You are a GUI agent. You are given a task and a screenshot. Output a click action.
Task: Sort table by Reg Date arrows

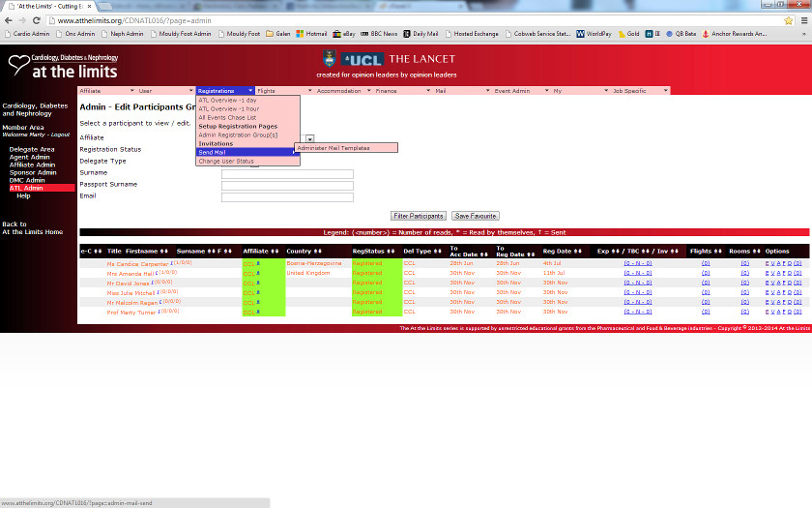pyautogui.click(x=578, y=252)
